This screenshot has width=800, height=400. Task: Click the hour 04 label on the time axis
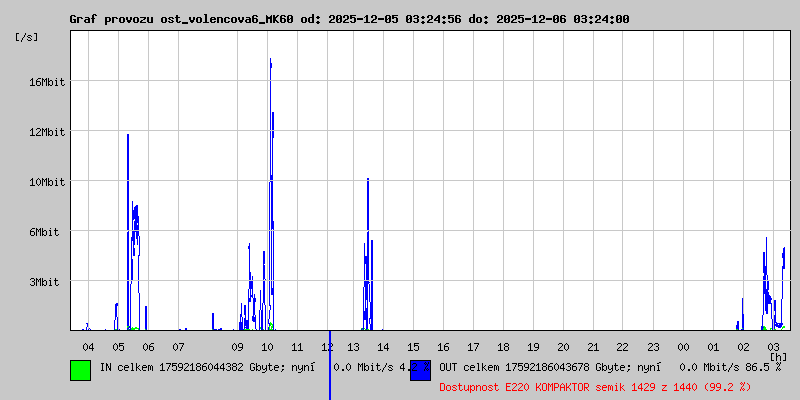pyautogui.click(x=89, y=346)
